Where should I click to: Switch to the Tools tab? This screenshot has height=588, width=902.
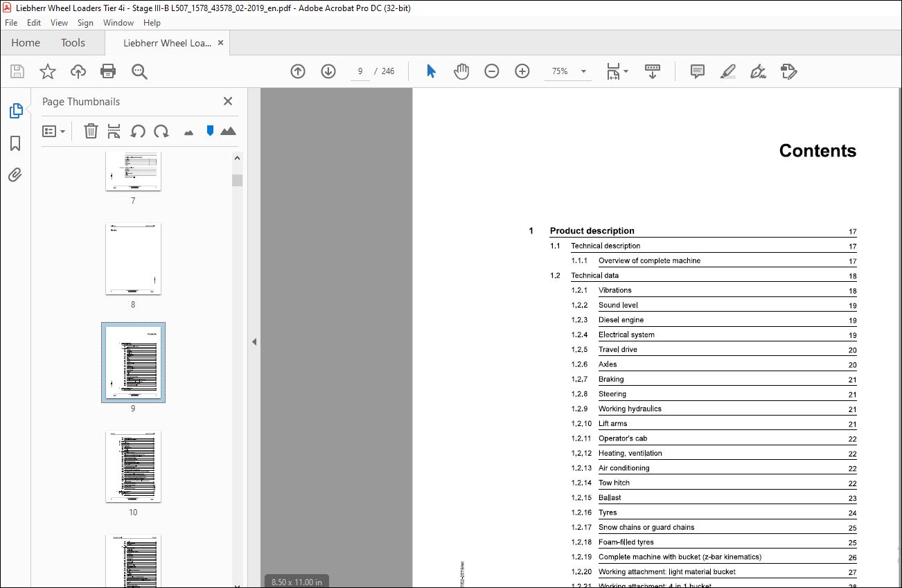click(x=73, y=43)
